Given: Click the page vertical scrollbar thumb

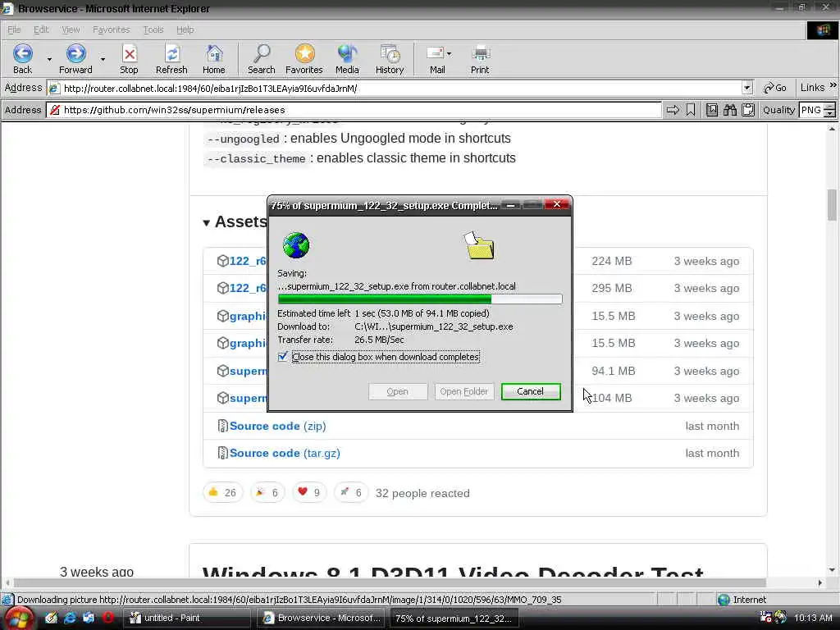Looking at the screenshot, I should tap(832, 204).
